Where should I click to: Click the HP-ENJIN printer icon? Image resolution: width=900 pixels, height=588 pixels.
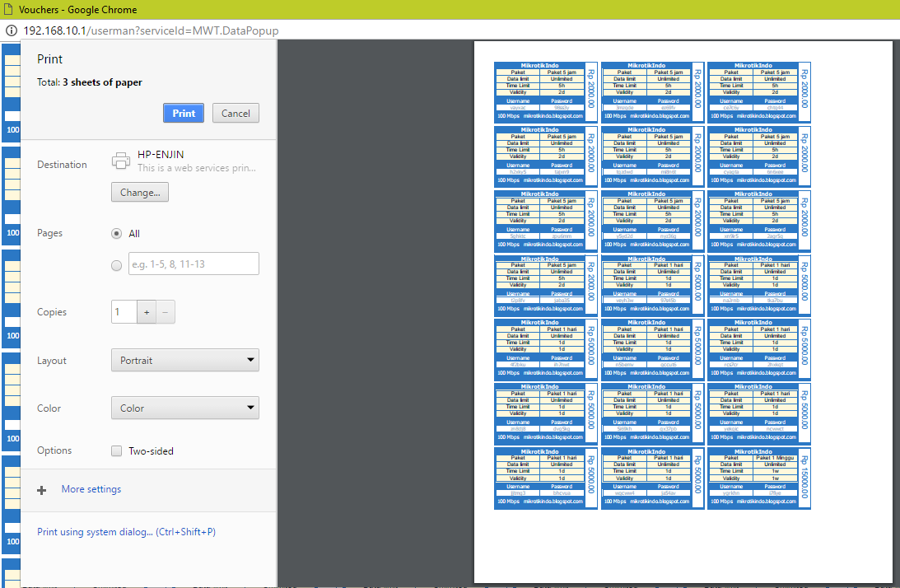pyautogui.click(x=120, y=161)
